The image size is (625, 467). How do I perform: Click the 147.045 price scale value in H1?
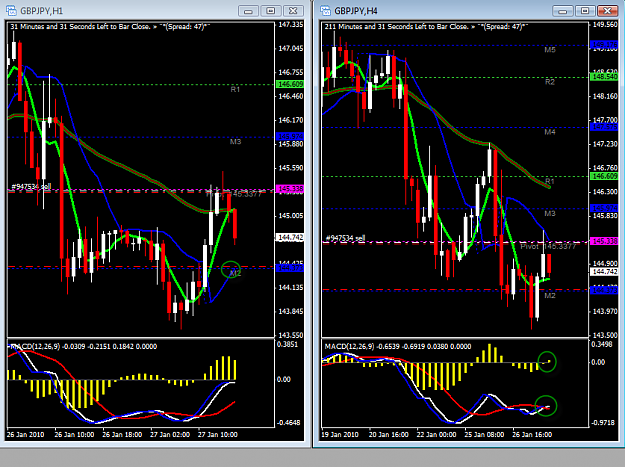tap(291, 48)
